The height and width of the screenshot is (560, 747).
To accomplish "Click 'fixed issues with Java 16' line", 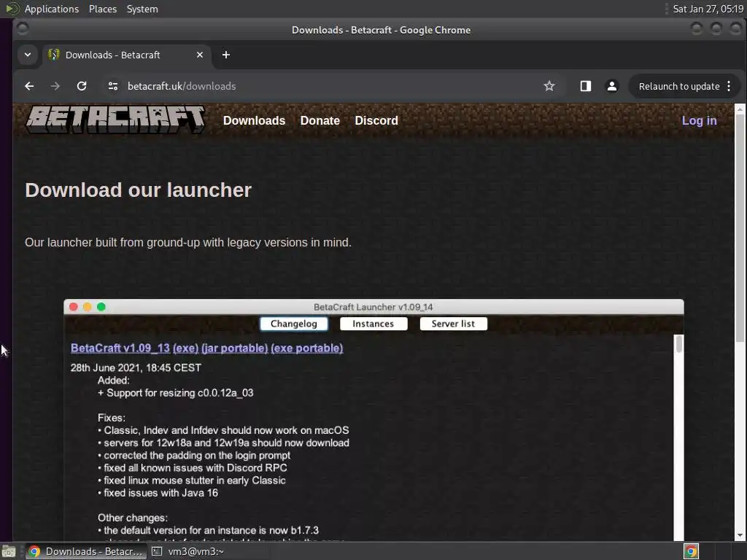I will coord(158,493).
